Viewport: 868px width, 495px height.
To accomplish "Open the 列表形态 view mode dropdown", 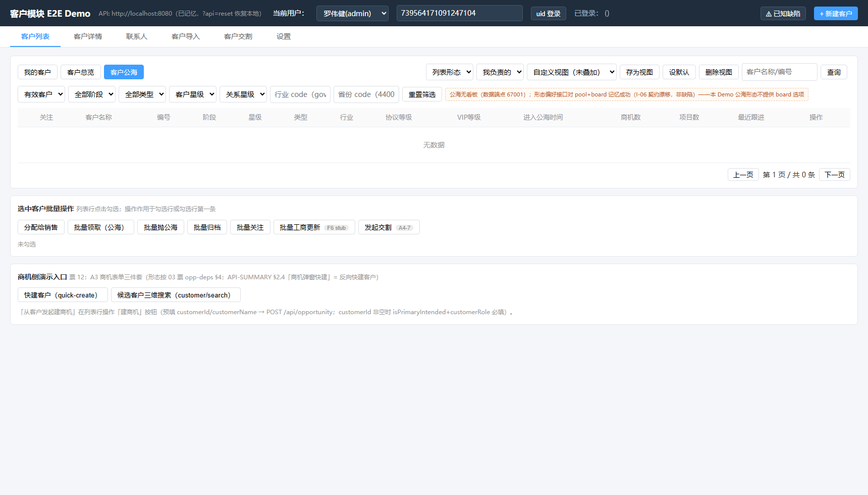I will coord(450,72).
